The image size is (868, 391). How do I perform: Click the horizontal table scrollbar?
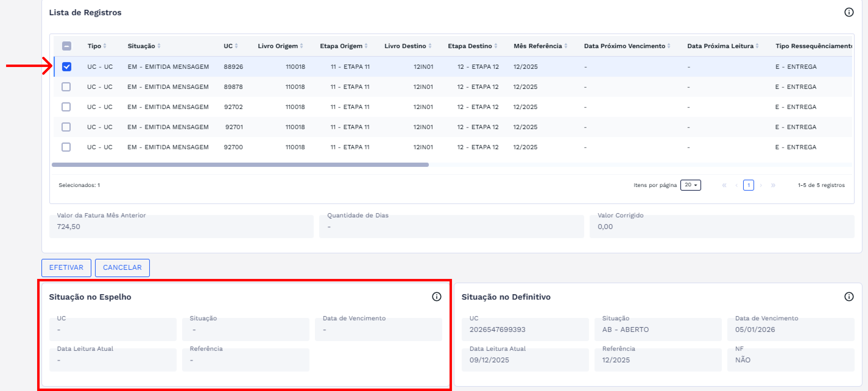[x=240, y=165]
